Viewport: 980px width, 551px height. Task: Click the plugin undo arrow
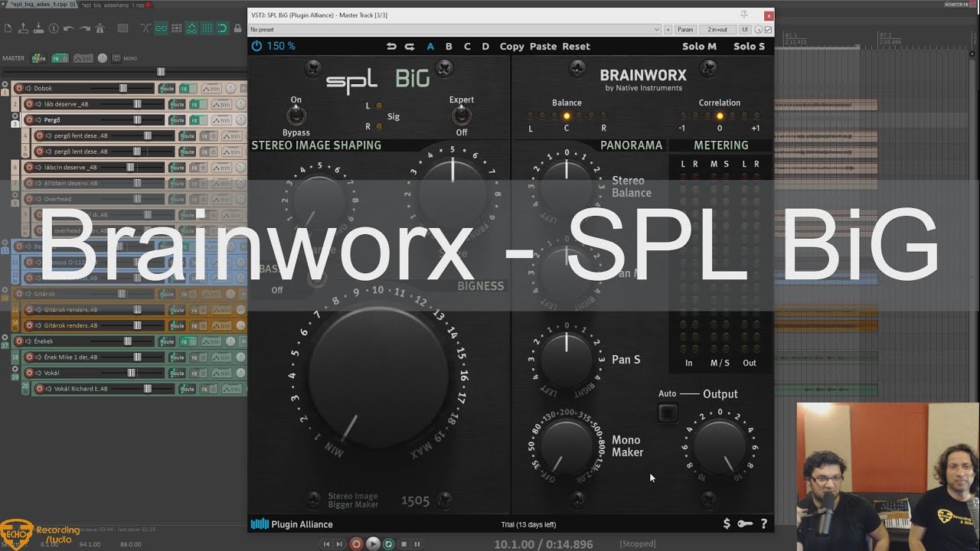tap(391, 46)
